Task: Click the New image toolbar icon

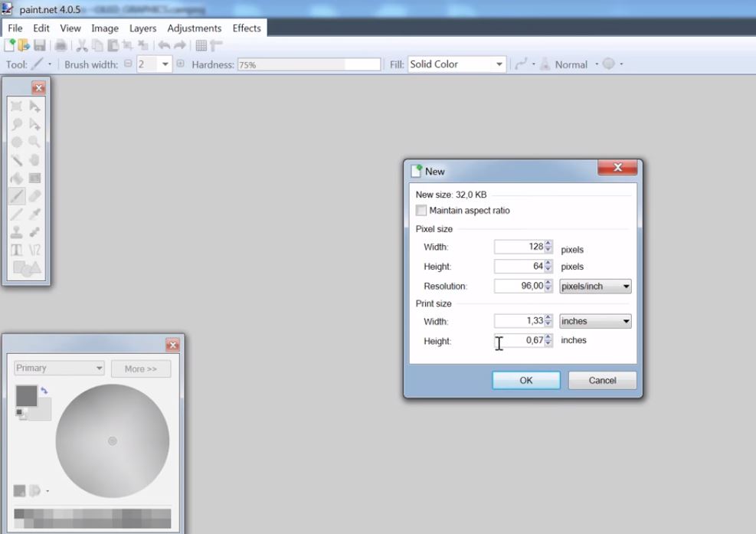Action: [x=10, y=45]
